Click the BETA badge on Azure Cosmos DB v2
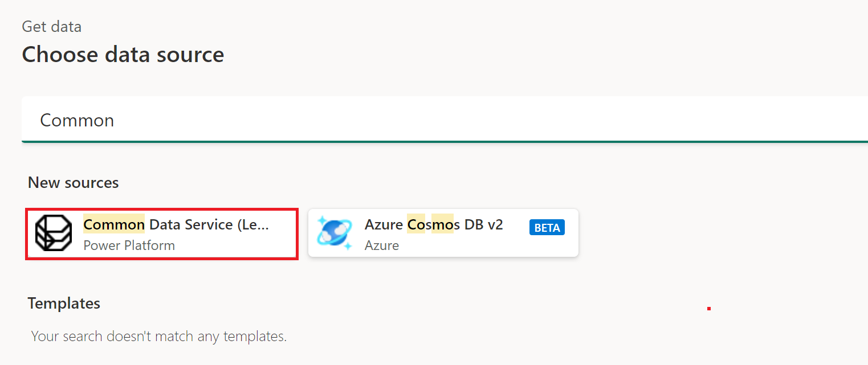The height and width of the screenshot is (365, 868). pyautogui.click(x=547, y=227)
